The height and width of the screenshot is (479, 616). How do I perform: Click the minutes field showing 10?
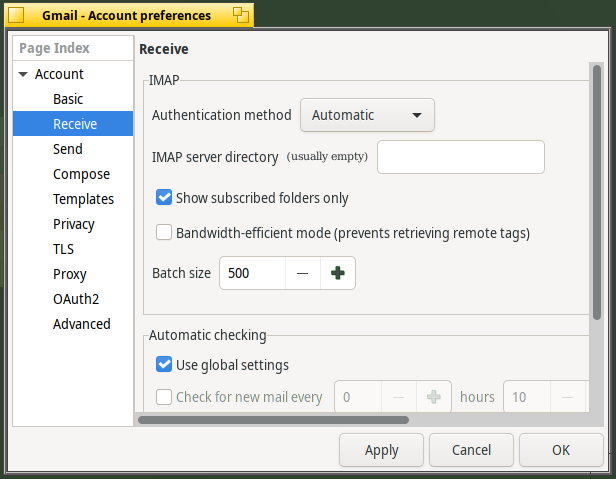(x=527, y=397)
